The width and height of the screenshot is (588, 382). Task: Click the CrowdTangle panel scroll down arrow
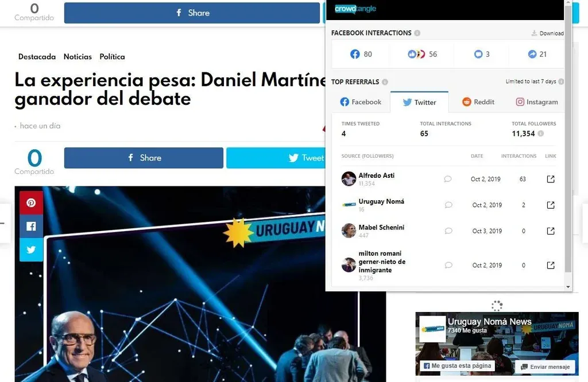pos(568,287)
